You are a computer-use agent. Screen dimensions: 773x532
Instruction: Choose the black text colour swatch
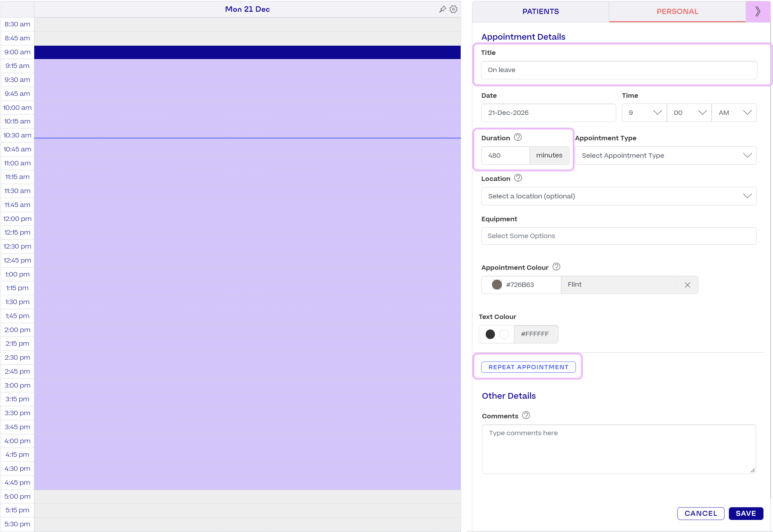pyautogui.click(x=490, y=334)
